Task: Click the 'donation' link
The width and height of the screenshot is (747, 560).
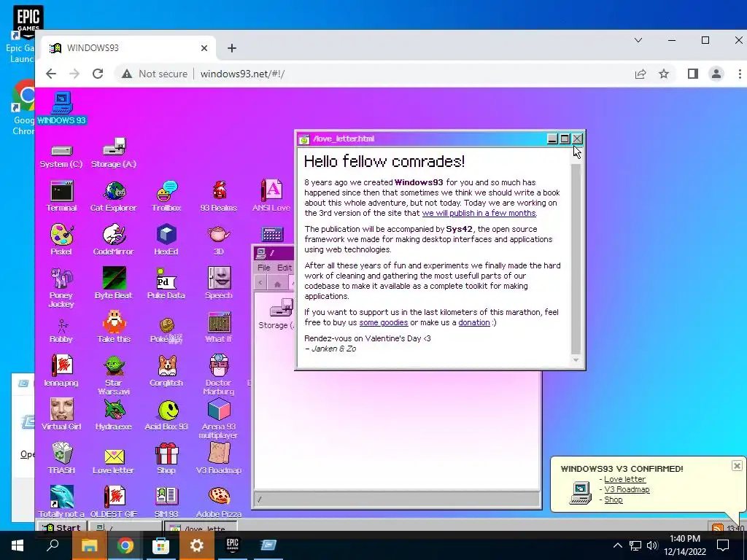Action: [474, 322]
